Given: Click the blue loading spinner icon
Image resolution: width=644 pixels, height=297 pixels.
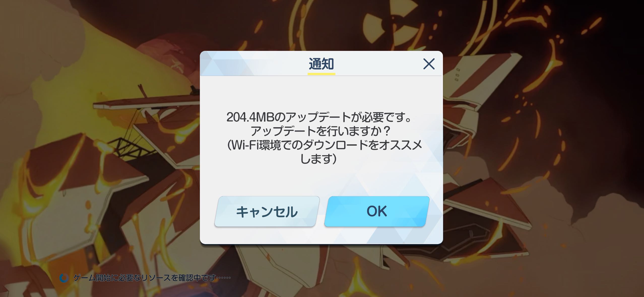Looking at the screenshot, I should tap(64, 278).
